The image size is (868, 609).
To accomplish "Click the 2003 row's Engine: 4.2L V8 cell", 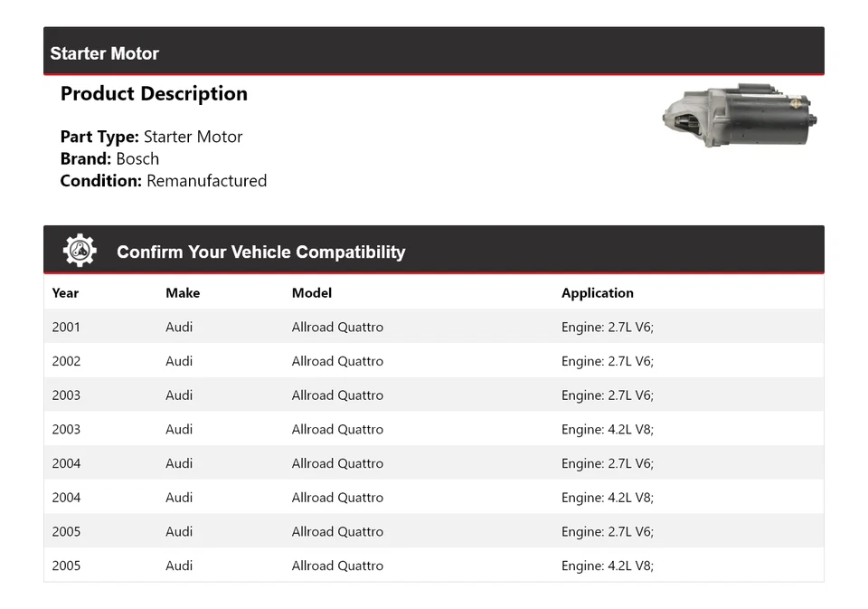I will [607, 430].
